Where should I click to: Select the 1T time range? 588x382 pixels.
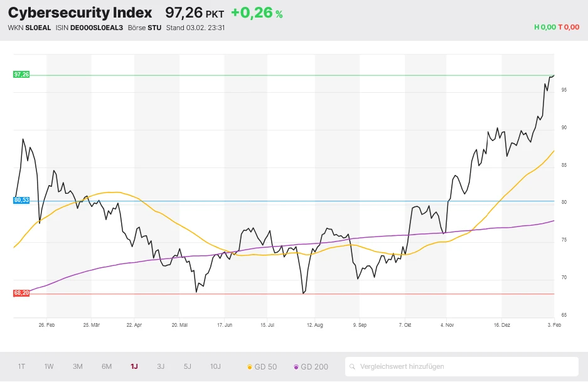point(22,367)
